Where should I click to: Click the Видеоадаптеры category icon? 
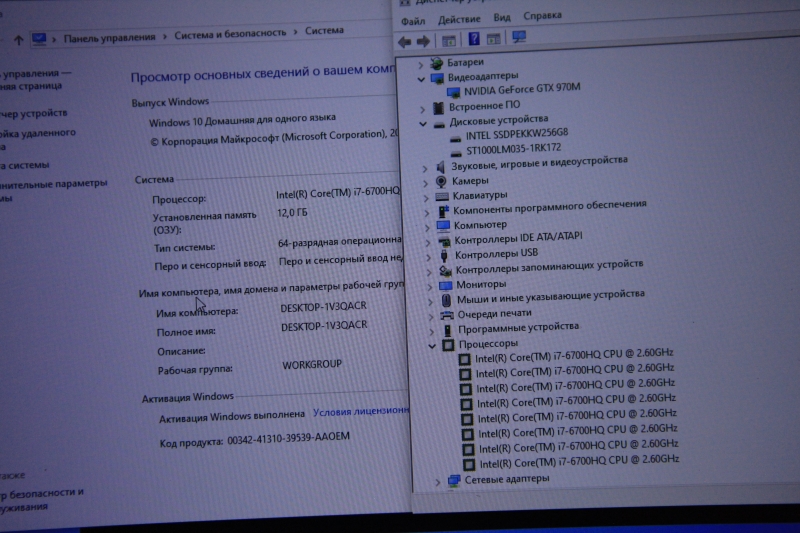[x=437, y=78]
